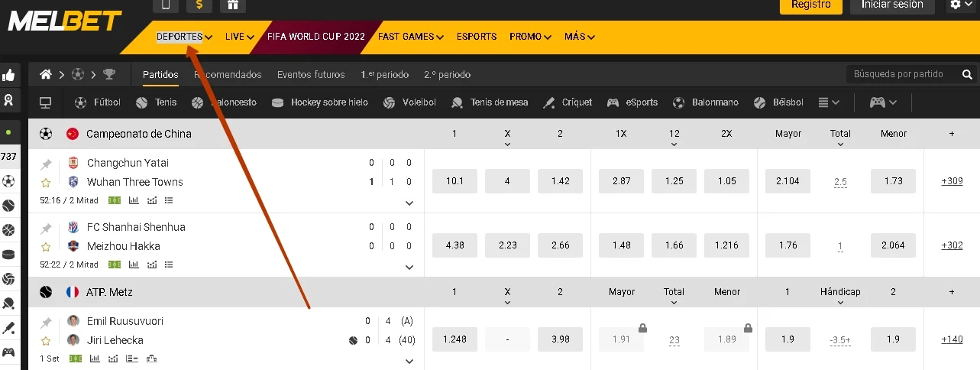The height and width of the screenshot is (370, 980).
Task: Select the basketball icon in left sidebar
Action: (x=8, y=230)
